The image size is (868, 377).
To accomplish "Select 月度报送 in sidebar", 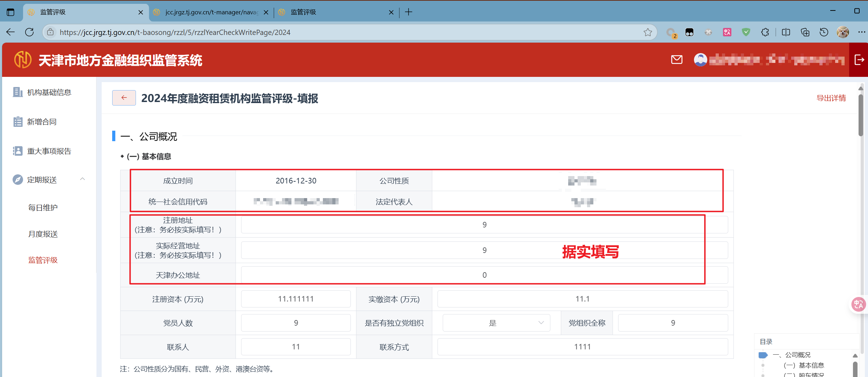I will (x=43, y=234).
